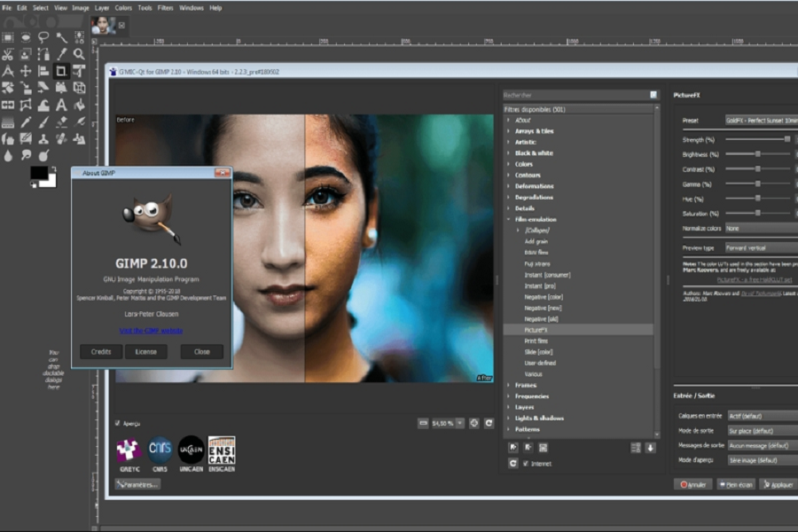Click the Close button in About GIMP
798x532 pixels.
(201, 351)
